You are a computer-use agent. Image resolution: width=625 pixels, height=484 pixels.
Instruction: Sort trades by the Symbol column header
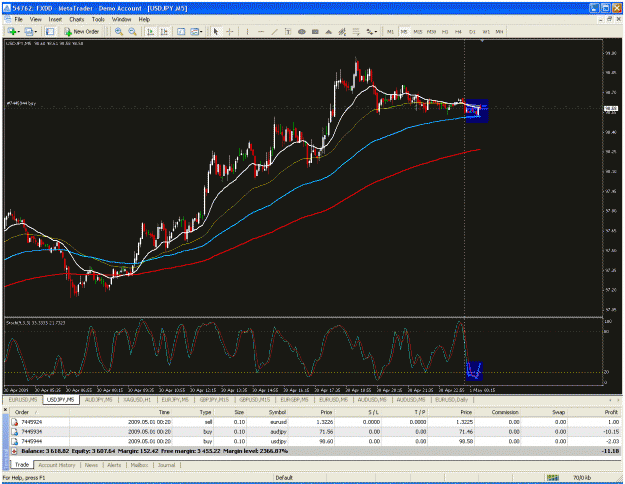[x=269, y=412]
